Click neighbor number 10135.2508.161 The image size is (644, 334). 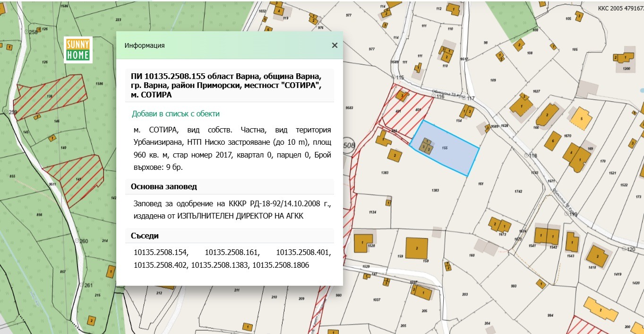coord(232,253)
